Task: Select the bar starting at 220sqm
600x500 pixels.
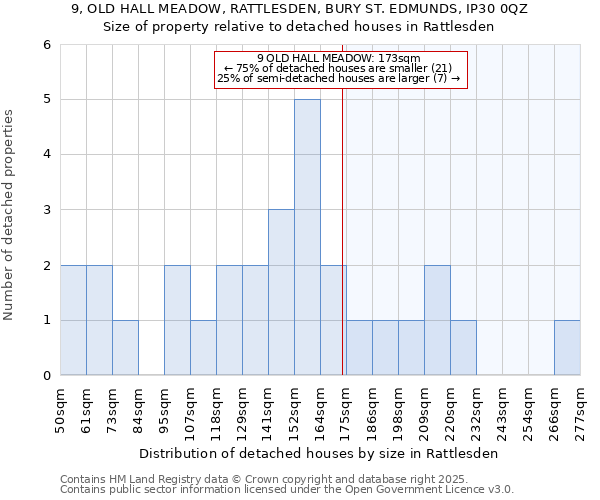Action: point(463,348)
